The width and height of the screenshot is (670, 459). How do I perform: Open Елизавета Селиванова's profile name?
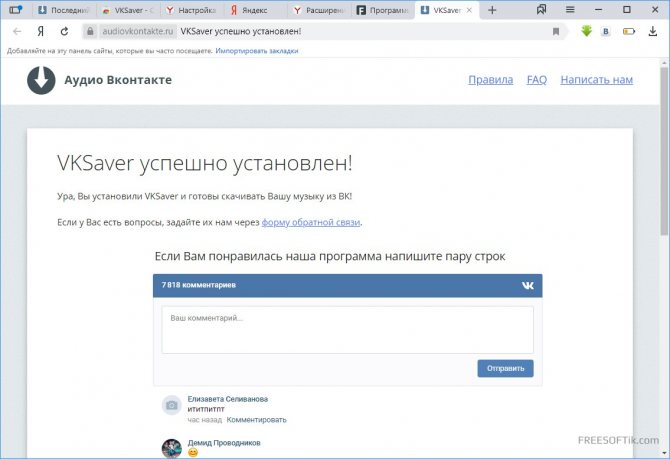(x=228, y=399)
